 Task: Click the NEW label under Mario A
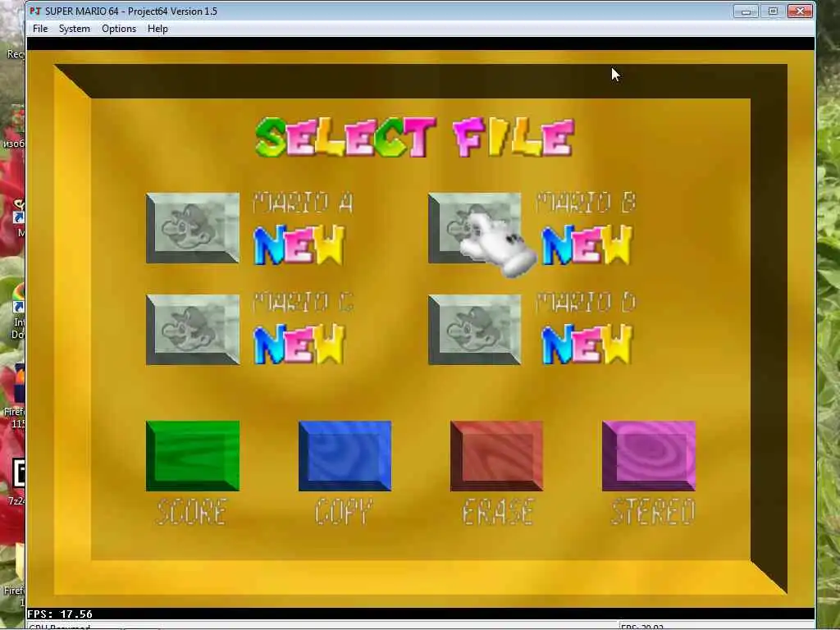[299, 244]
